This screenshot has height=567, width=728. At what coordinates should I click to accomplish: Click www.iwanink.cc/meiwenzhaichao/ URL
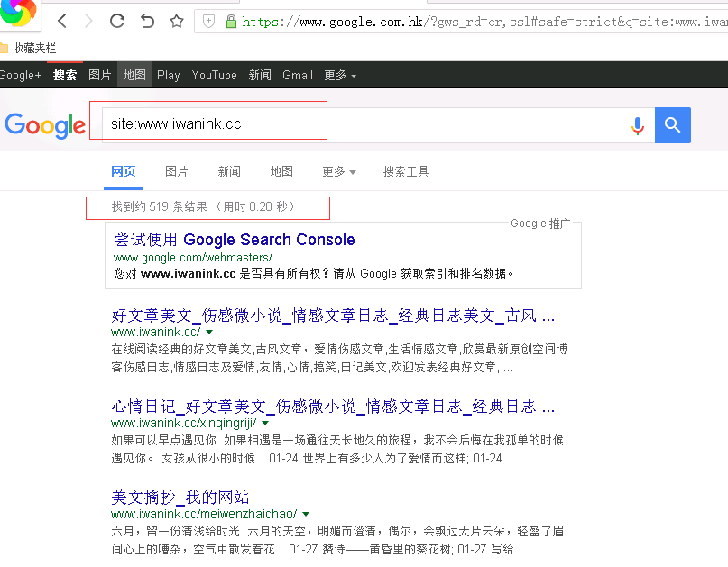tap(204, 514)
